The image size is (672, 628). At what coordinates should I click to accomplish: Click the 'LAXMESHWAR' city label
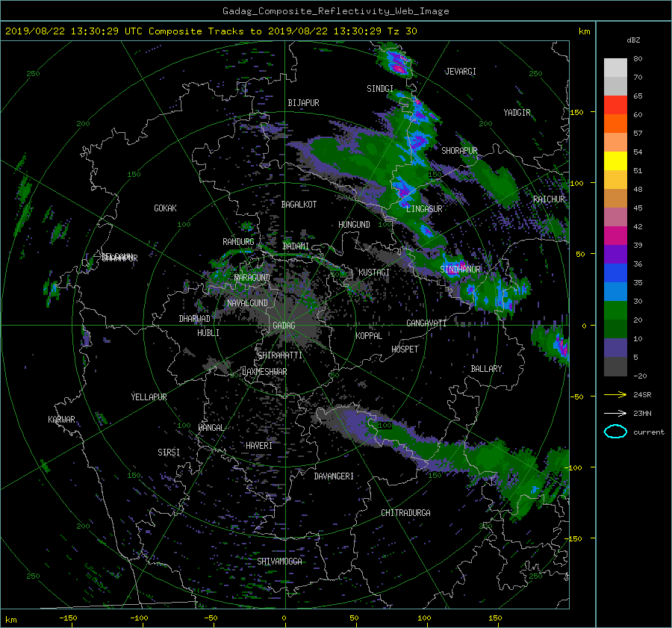click(264, 372)
